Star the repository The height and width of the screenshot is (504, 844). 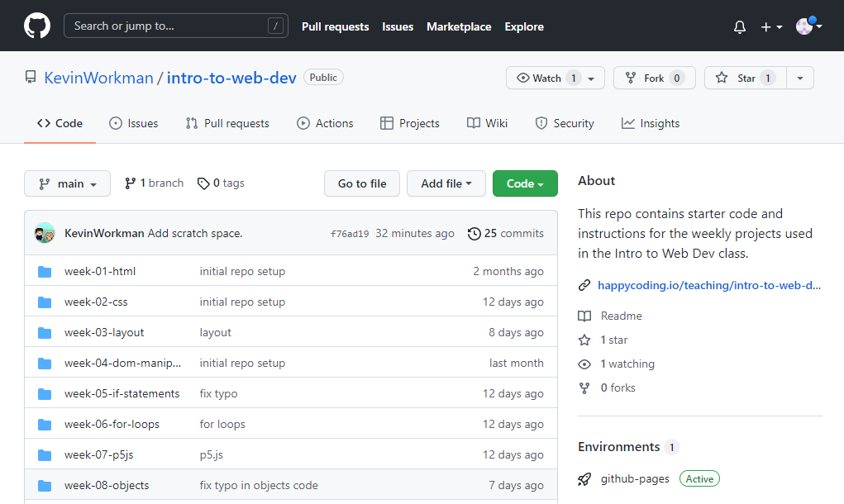pos(746,78)
